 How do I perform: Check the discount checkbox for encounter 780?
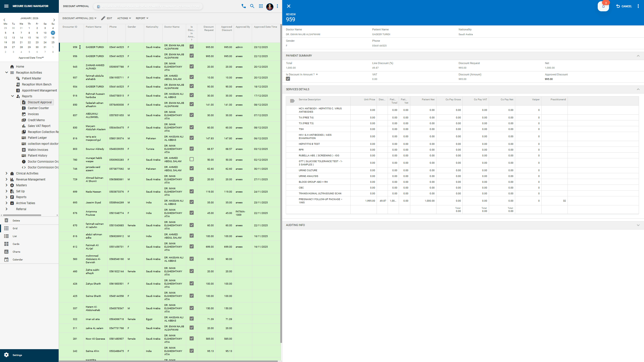coord(191,159)
